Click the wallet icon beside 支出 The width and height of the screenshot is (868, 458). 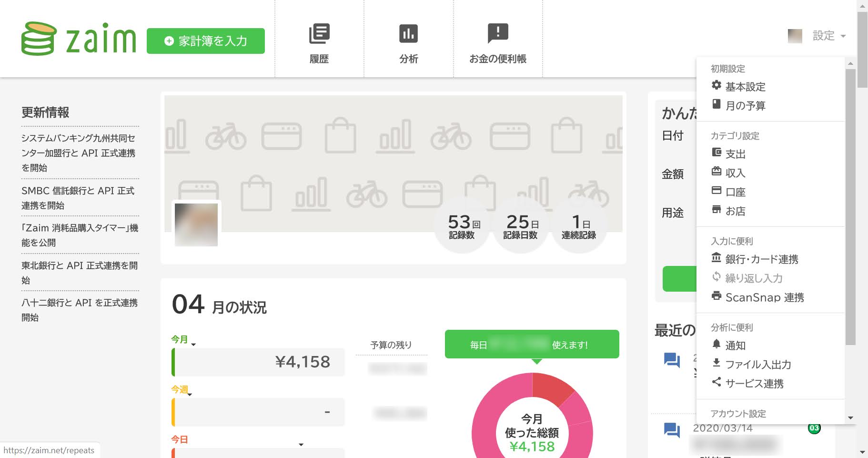click(717, 152)
